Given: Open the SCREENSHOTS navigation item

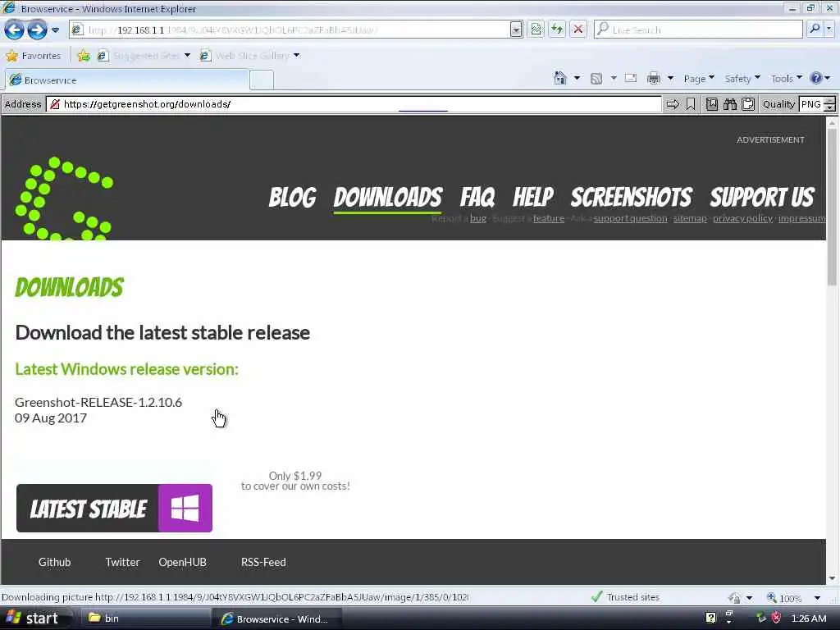Looking at the screenshot, I should (632, 197).
